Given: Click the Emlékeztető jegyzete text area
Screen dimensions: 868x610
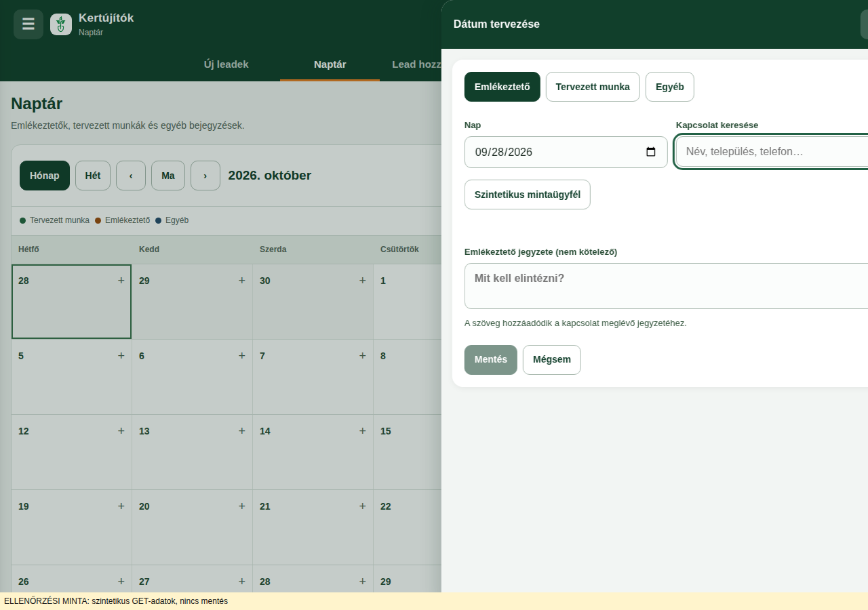Looking at the screenshot, I should (667, 286).
